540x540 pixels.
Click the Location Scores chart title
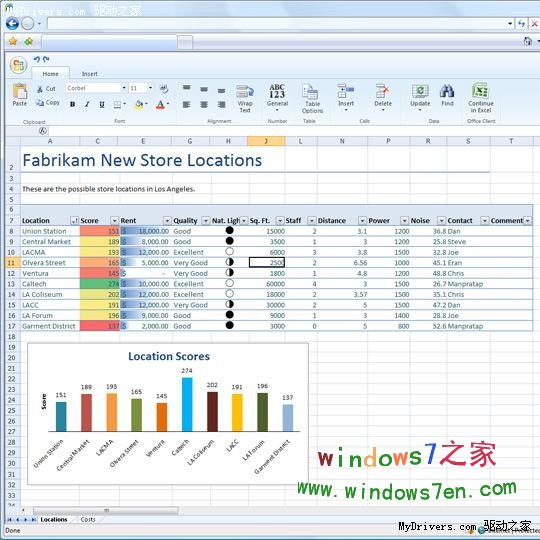pyautogui.click(x=169, y=356)
